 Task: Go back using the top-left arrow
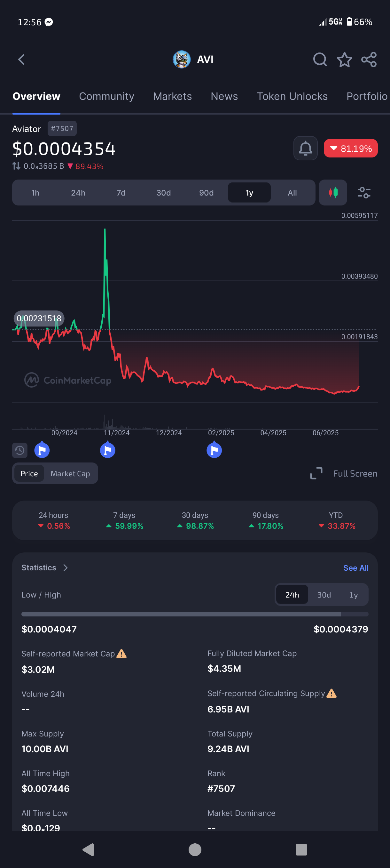point(21,59)
